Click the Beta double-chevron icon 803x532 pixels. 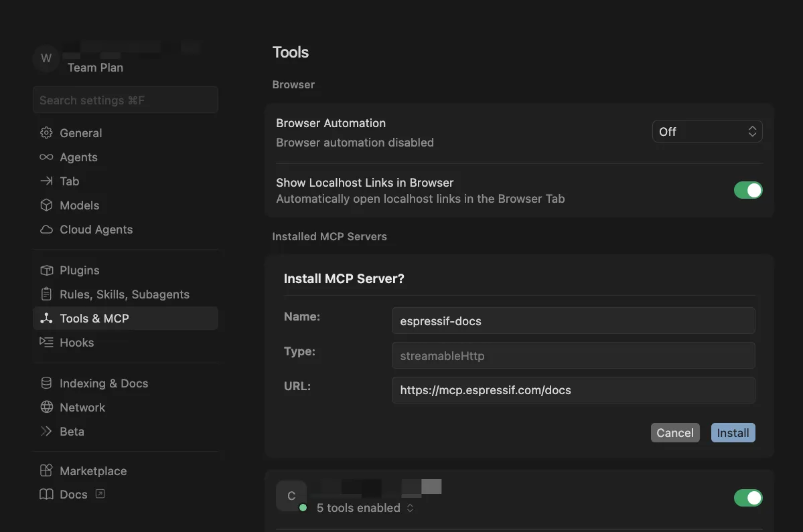point(46,431)
